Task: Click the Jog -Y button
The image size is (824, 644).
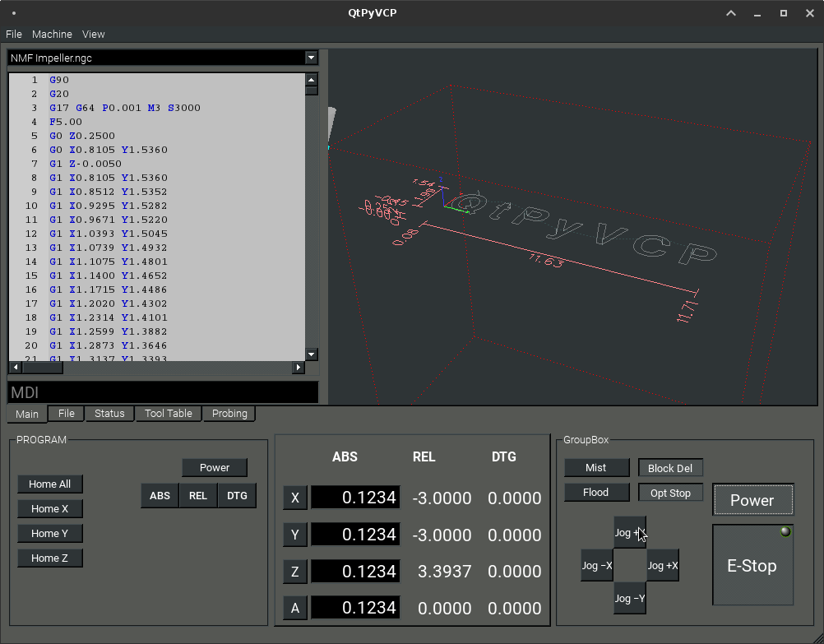Action: coord(630,598)
